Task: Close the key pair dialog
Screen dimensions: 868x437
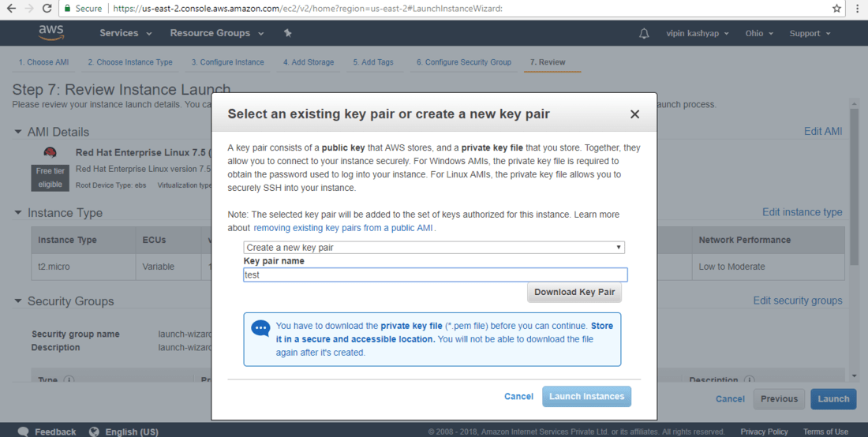Action: 634,114
